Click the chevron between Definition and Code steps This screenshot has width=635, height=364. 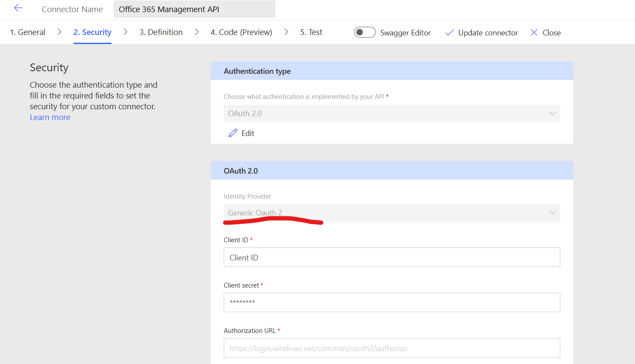(x=197, y=32)
